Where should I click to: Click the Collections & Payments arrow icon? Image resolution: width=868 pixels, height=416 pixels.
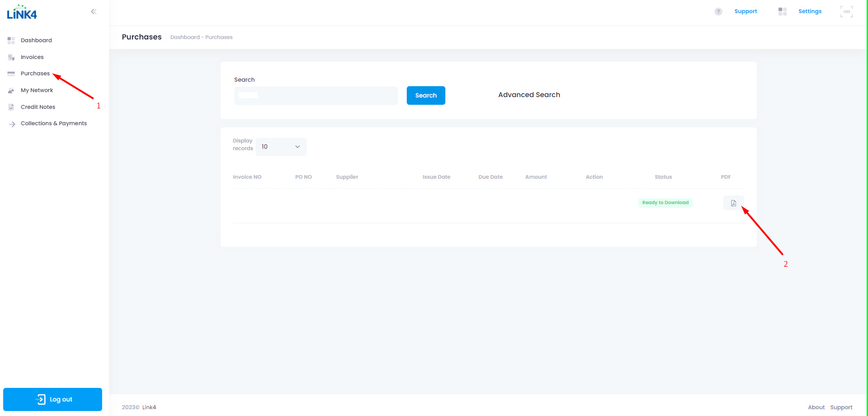[12, 124]
